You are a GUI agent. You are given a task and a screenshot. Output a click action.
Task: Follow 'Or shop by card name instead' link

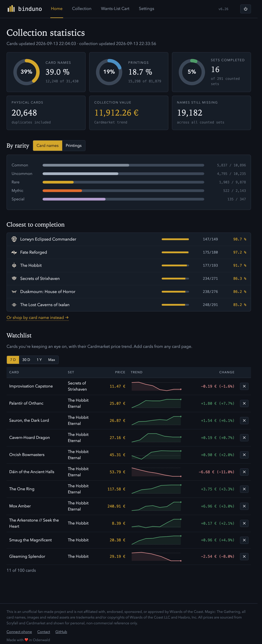tap(38, 317)
